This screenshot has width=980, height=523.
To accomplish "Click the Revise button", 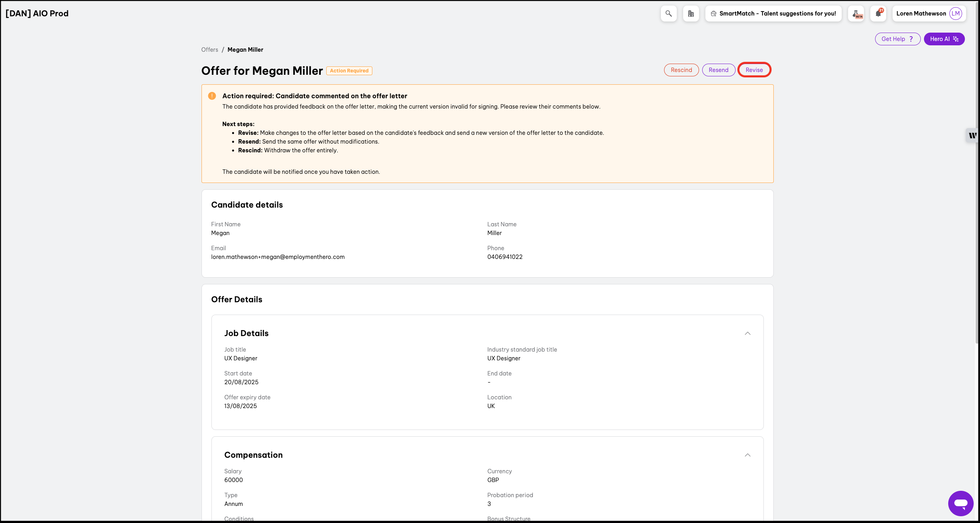I will (x=754, y=70).
